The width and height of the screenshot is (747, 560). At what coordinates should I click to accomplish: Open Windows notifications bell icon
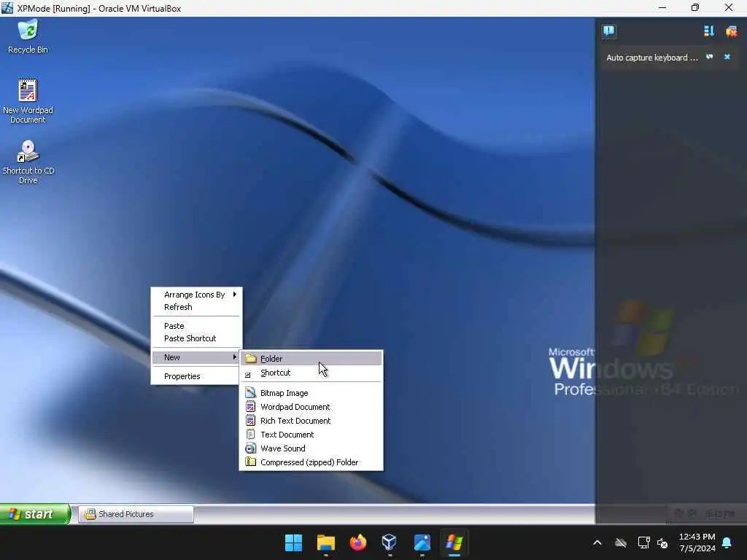tap(727, 542)
